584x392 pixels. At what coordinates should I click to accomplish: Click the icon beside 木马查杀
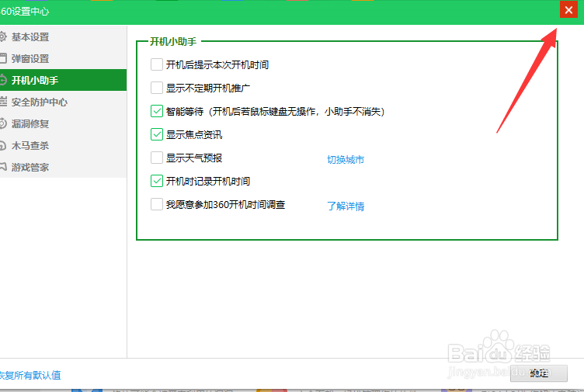click(3, 145)
